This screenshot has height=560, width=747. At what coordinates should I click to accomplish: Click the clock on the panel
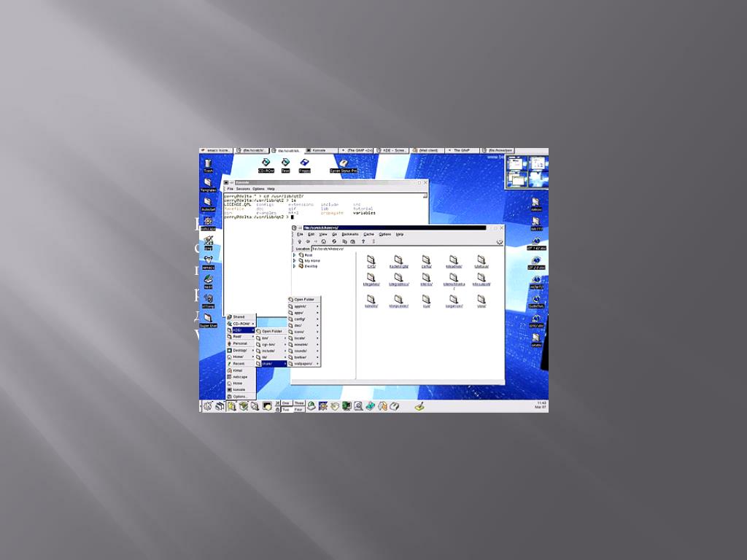pos(541,405)
